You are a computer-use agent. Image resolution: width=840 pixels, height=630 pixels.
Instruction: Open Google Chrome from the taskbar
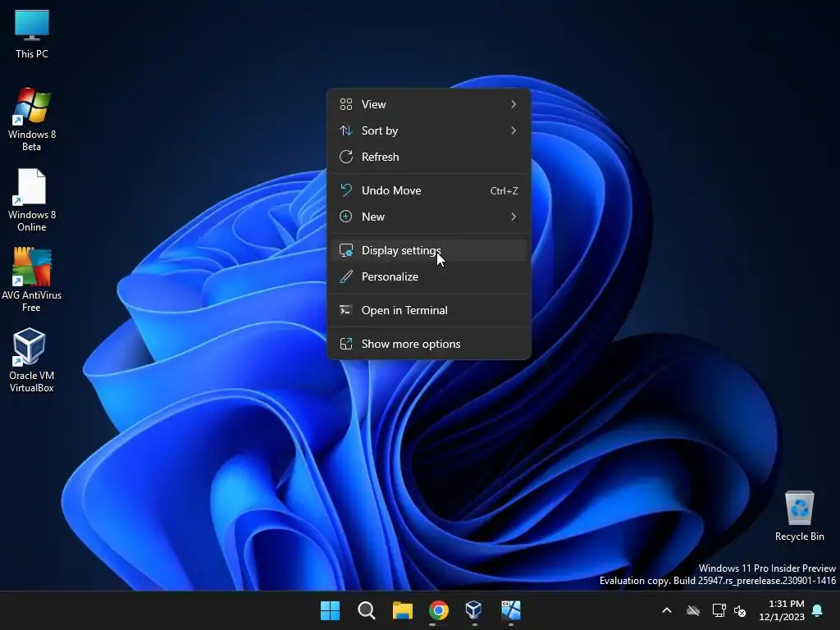[x=439, y=610]
